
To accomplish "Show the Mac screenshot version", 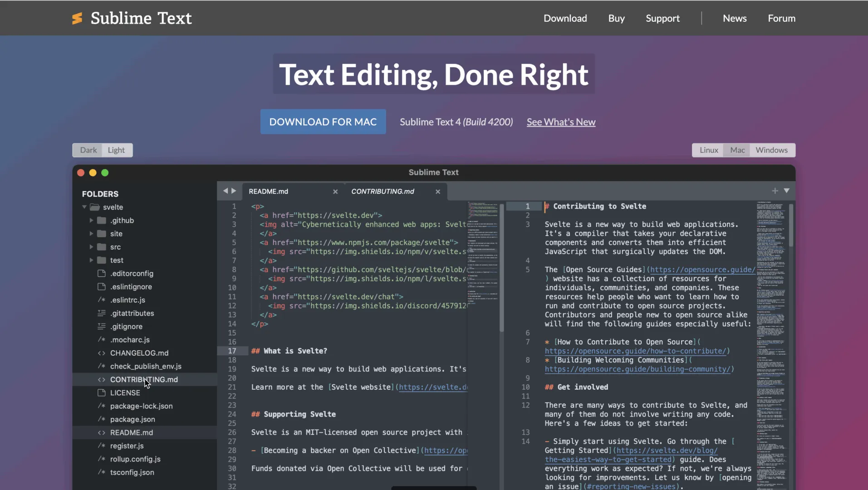I will (737, 150).
